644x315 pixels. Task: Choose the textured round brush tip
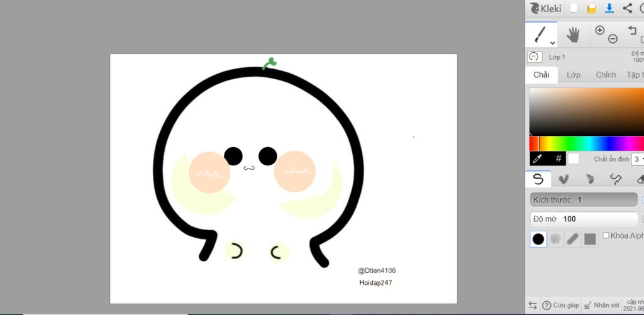[x=555, y=239]
